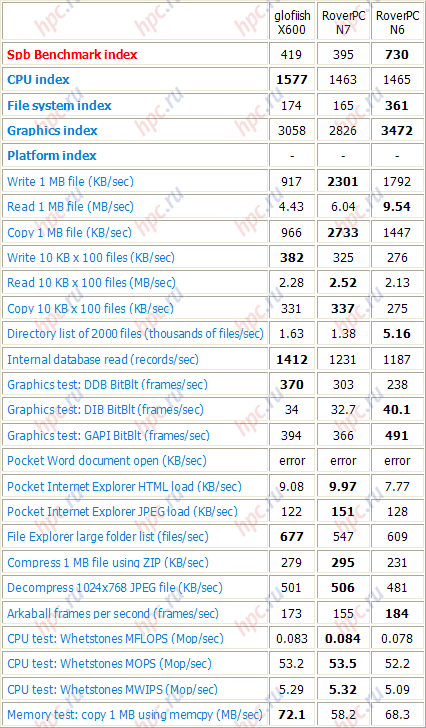Click 'Directory list of 2000 files' label

[136, 333]
